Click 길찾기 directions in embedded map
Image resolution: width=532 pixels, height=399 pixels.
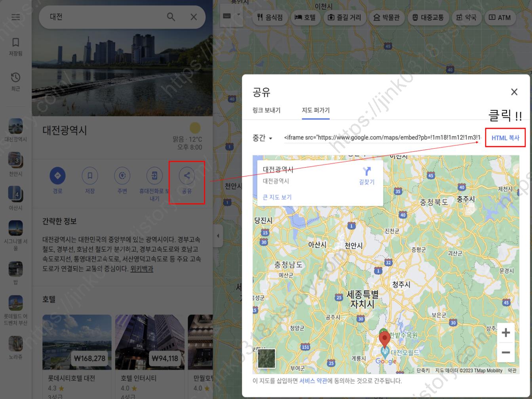coord(367,176)
